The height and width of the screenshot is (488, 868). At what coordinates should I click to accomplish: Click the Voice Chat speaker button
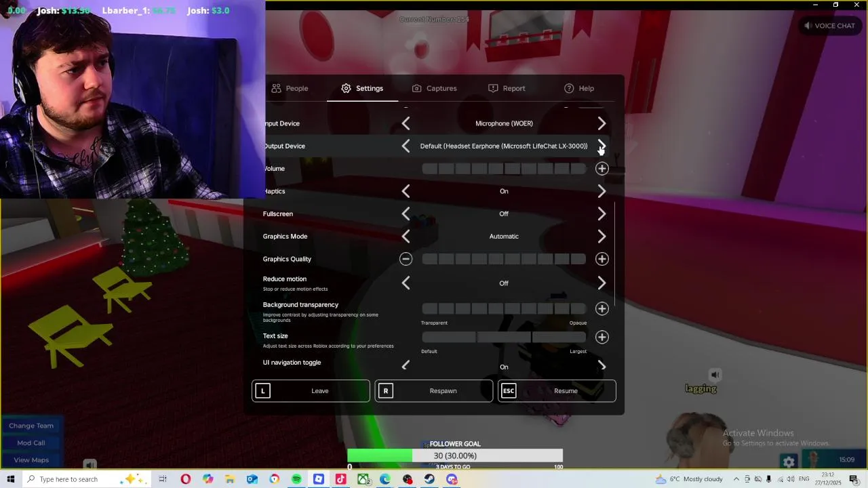[829, 26]
